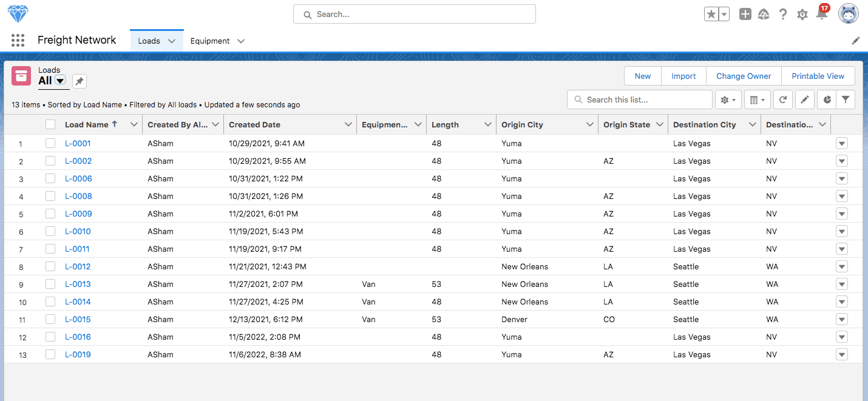Open the Length column menu
This screenshot has width=868, height=401.
point(488,124)
